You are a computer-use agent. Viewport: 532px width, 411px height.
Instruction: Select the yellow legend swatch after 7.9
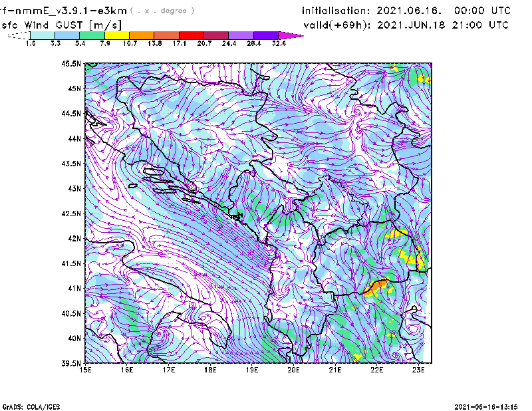[117, 35]
